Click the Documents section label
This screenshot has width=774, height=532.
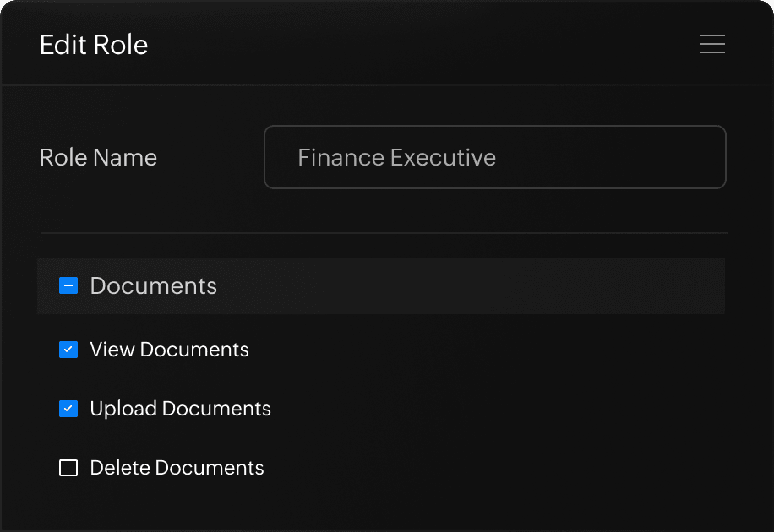point(153,286)
